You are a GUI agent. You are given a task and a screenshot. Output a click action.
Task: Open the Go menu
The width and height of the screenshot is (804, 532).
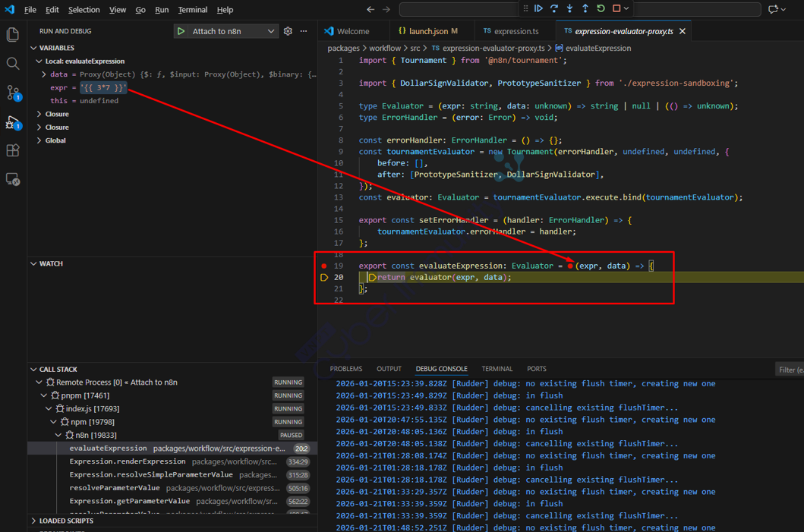tap(140, 10)
